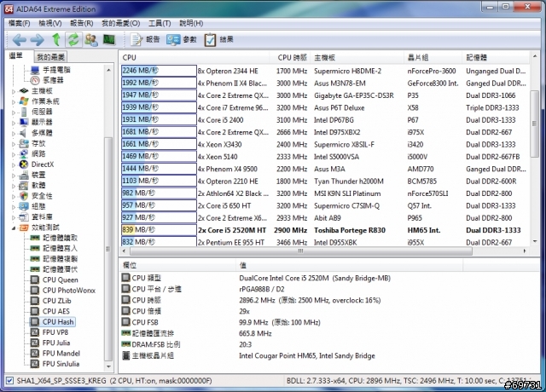Select the 2x Core i5 2520M HT row
This screenshot has height=392, width=546.
click(324, 230)
